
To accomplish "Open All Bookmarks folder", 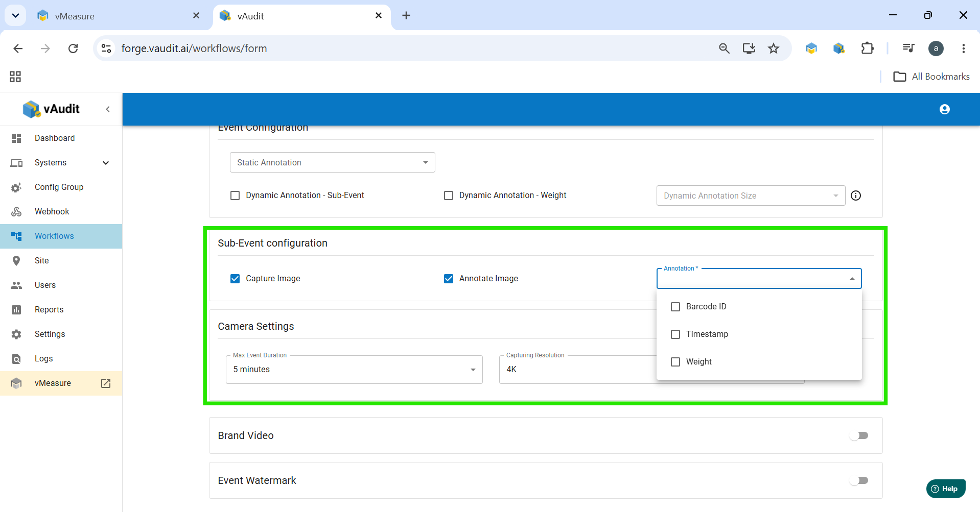I will click(x=931, y=77).
